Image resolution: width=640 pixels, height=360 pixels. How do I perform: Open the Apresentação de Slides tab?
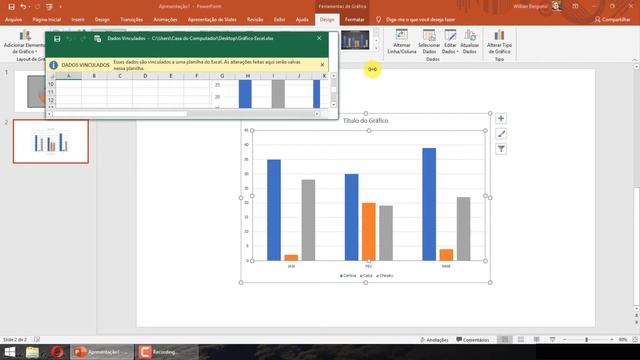coord(212,20)
